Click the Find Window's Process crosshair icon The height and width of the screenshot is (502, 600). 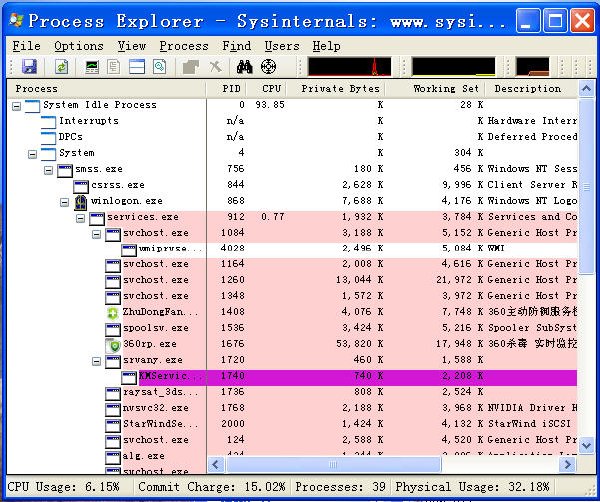click(x=268, y=67)
